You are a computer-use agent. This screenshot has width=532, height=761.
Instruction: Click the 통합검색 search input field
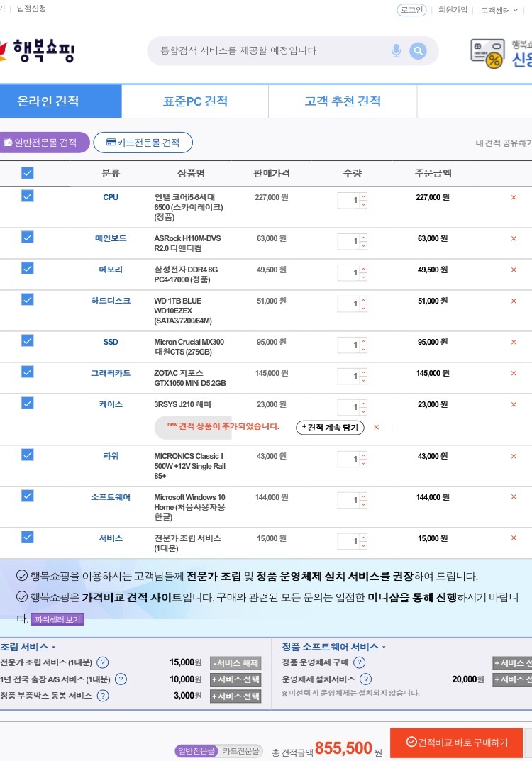pyautogui.click(x=270, y=51)
